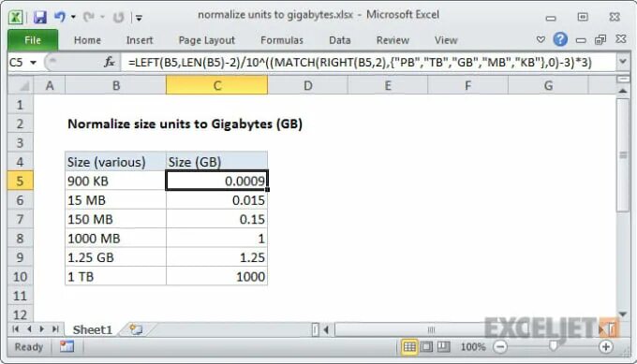Select the cell containing 1000 MB
This screenshot has height=364, width=637.
point(116,239)
